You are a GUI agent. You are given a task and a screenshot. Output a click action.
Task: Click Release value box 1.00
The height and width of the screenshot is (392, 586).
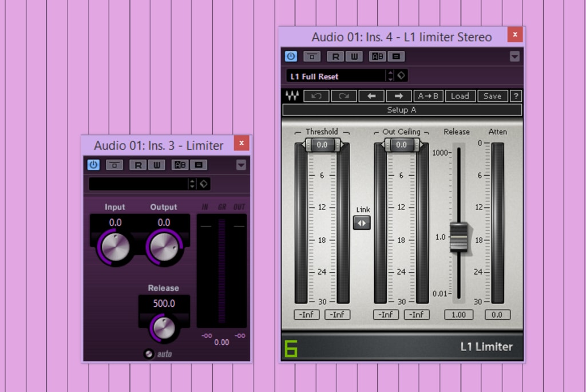458,315
